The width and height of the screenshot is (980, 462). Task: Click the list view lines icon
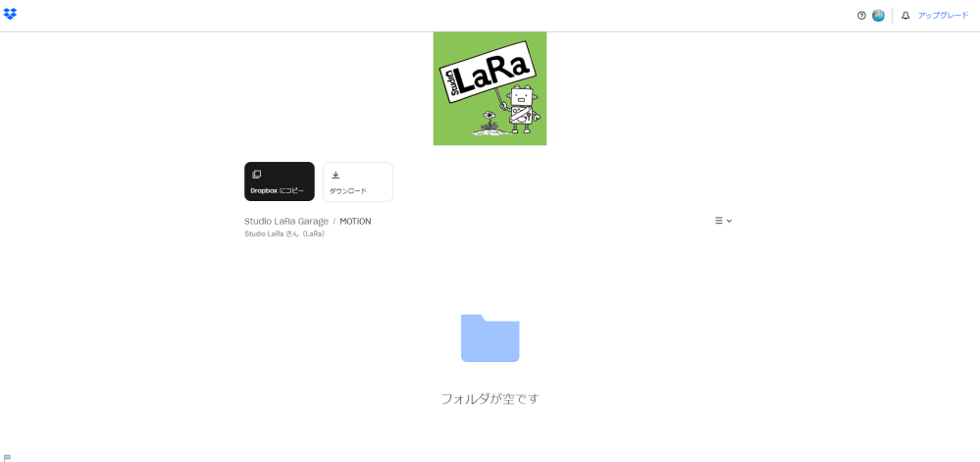click(718, 221)
